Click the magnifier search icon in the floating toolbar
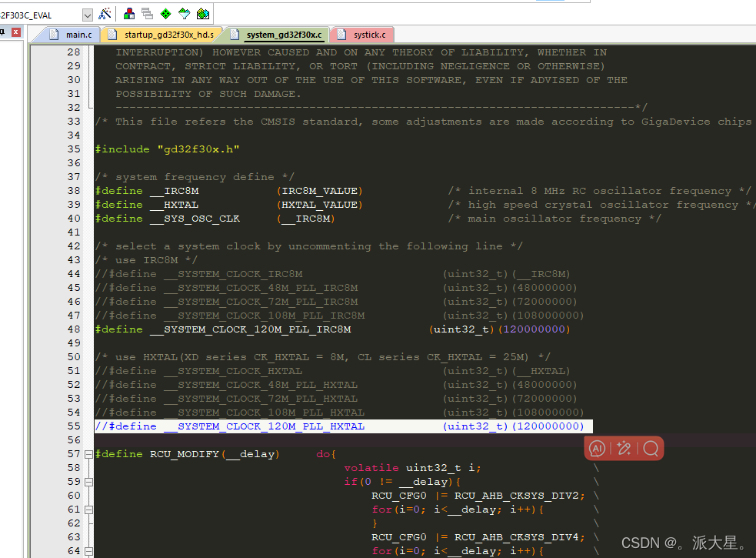The image size is (756, 558). 651,448
